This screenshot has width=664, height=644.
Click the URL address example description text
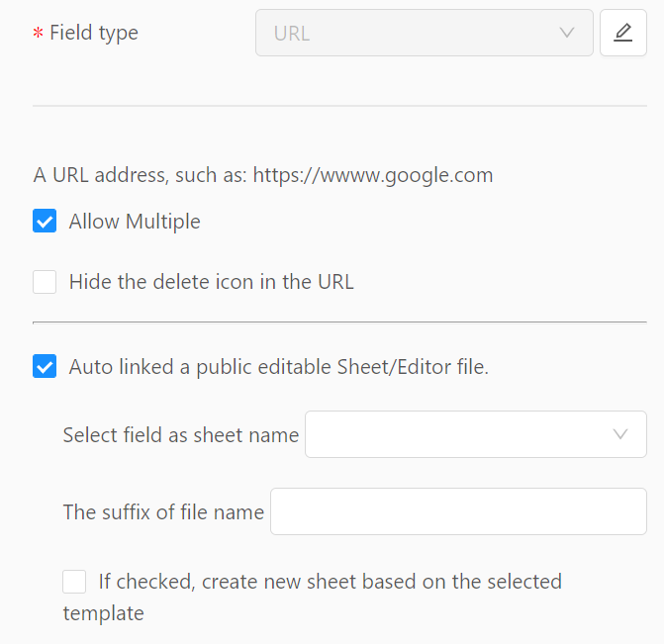(263, 175)
